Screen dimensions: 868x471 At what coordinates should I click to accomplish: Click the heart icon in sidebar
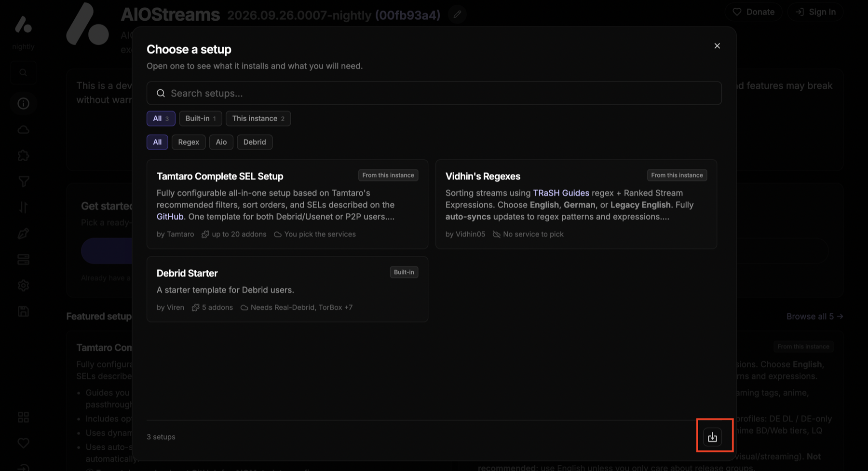(x=23, y=443)
